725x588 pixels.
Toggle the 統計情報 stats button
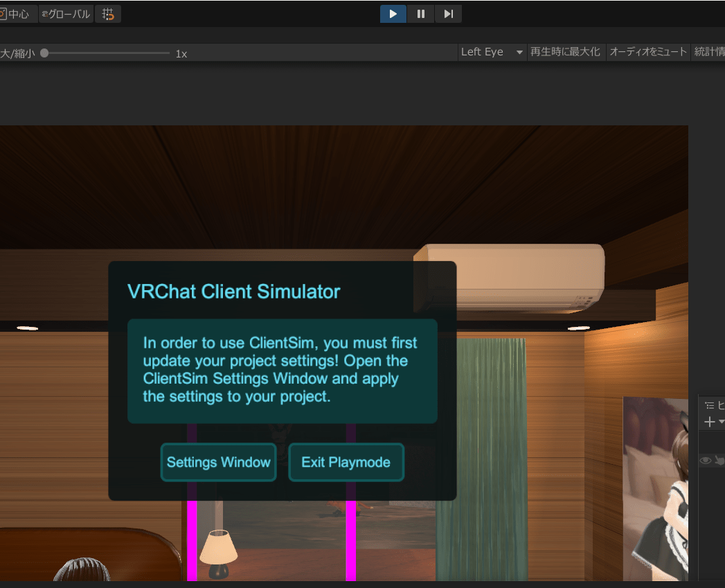[x=708, y=52]
